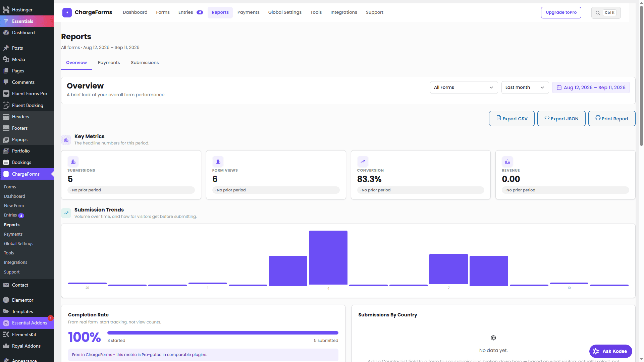The image size is (644, 362).
Task: Open Forms in the top navigation
Action: coord(163,12)
